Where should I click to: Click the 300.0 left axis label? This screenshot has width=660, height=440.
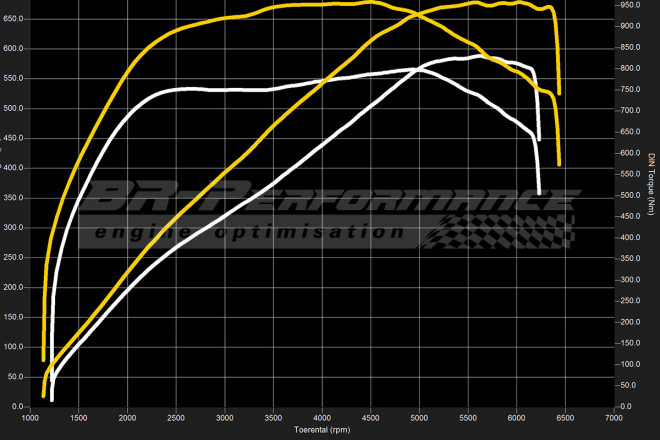point(13,227)
